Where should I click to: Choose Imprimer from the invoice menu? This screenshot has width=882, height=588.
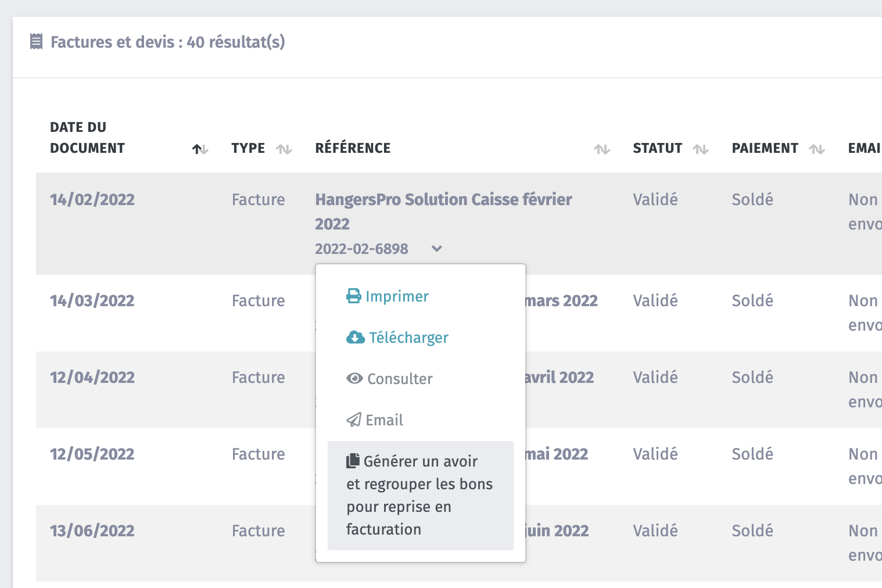[x=397, y=296]
